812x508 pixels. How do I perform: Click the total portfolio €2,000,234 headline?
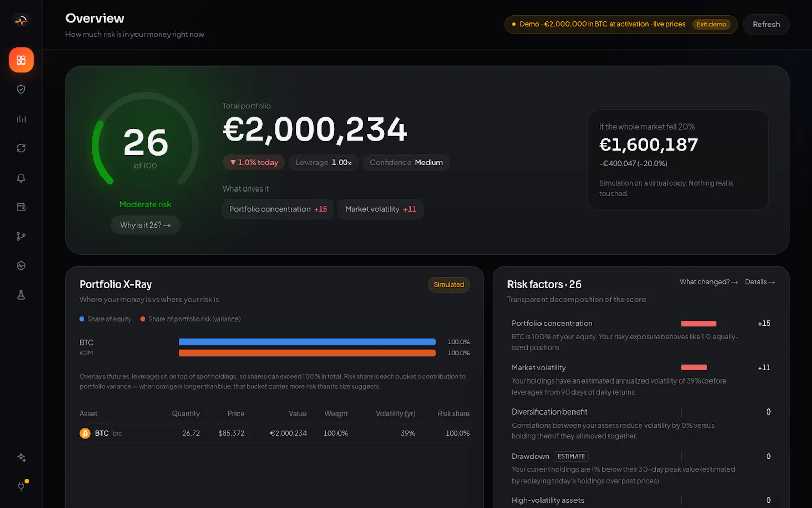315,129
